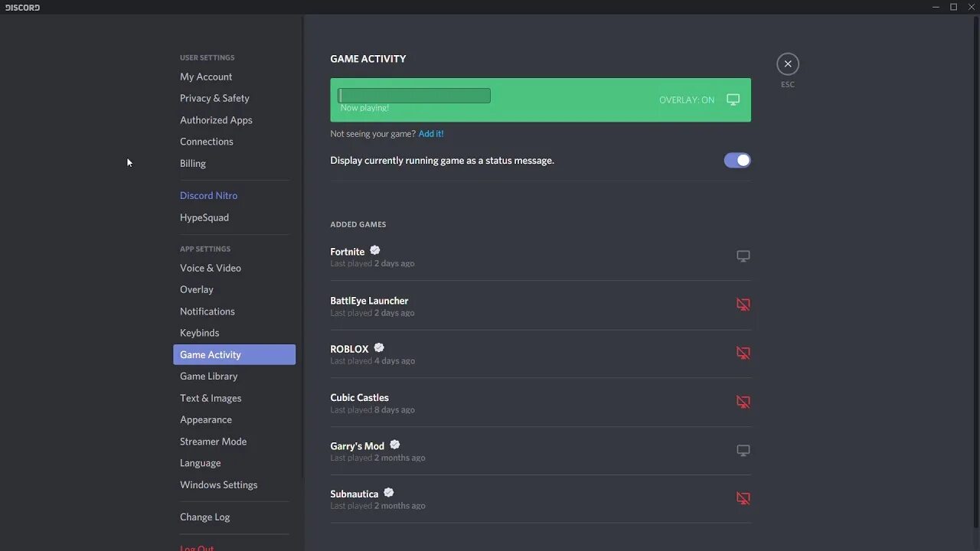Enable overlay for Subnautica

click(743, 498)
